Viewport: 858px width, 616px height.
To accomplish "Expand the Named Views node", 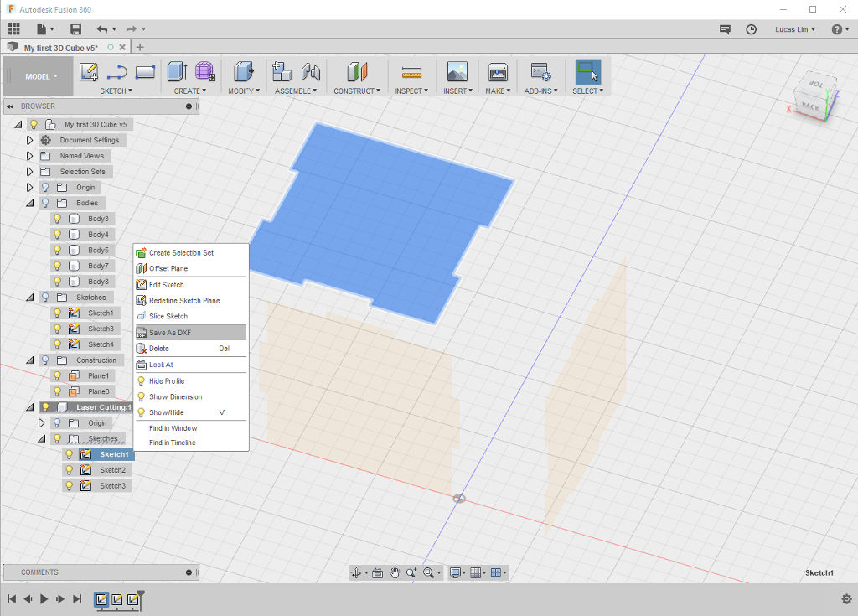I will point(29,156).
